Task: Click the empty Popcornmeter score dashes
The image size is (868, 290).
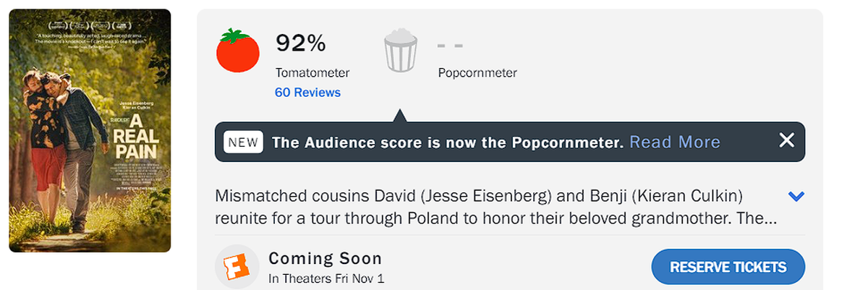Action: [x=450, y=45]
